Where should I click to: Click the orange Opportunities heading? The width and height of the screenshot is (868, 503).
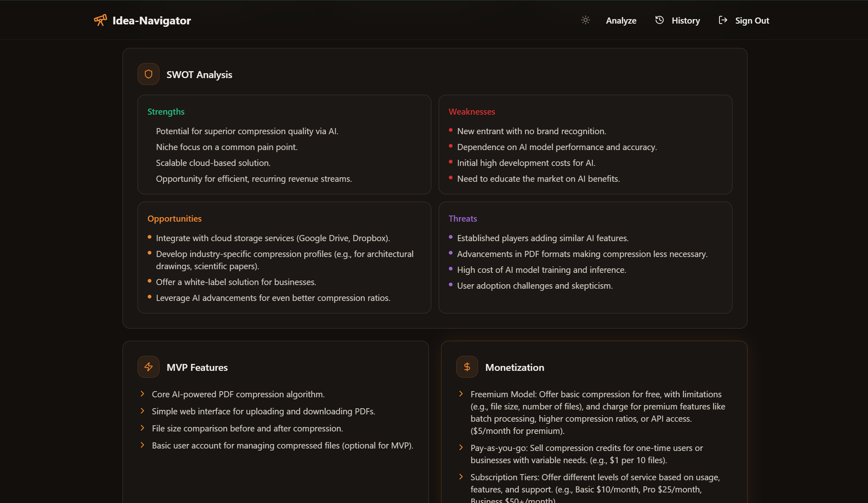174,219
